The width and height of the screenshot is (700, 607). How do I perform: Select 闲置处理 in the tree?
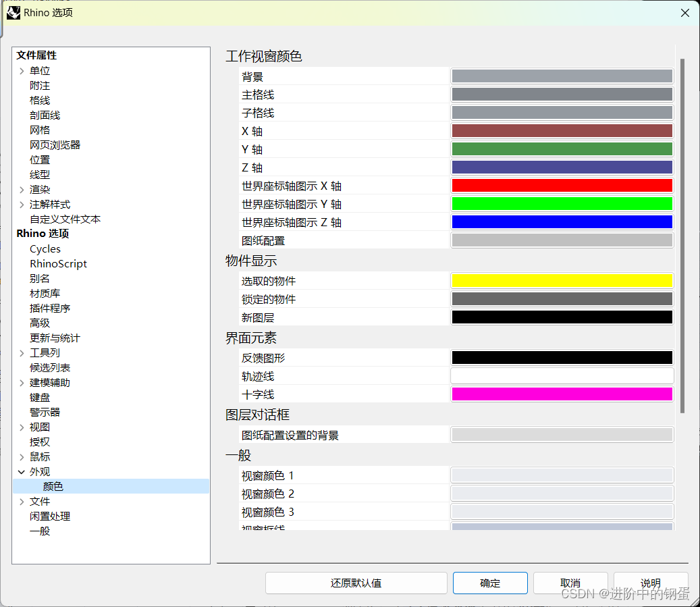pos(50,517)
